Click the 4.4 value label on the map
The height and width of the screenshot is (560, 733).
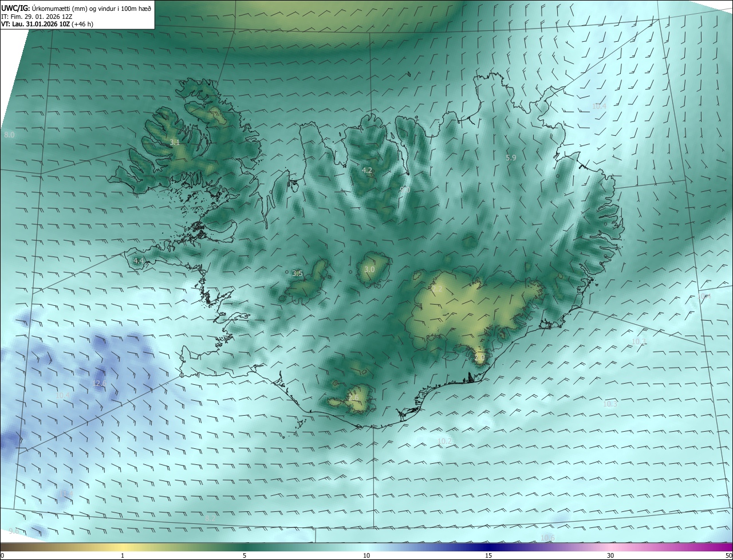coord(138,261)
